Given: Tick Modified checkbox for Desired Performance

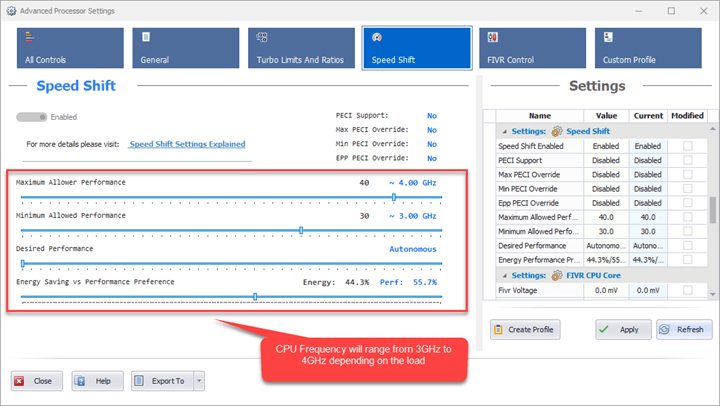Looking at the screenshot, I should coord(687,245).
